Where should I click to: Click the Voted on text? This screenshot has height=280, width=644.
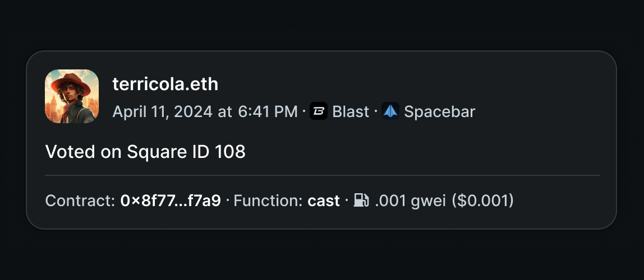coord(84,152)
